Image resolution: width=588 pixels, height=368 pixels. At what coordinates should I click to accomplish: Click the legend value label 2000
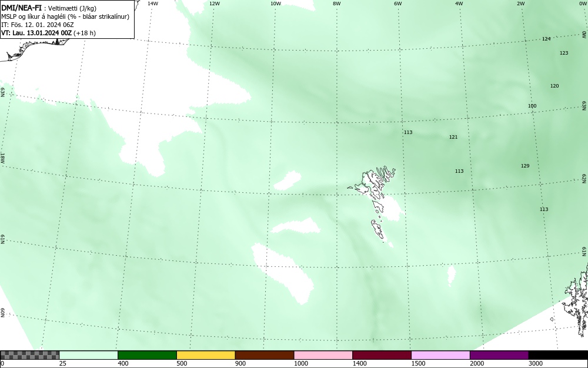click(477, 363)
